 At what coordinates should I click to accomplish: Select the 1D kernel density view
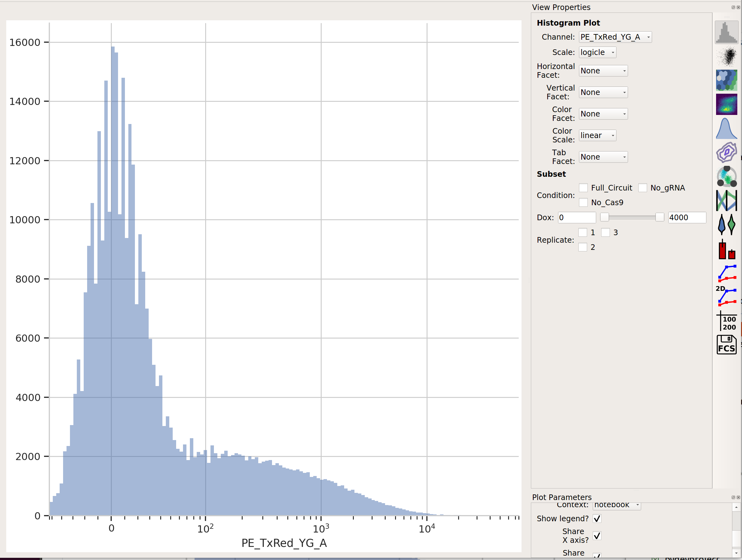click(726, 128)
